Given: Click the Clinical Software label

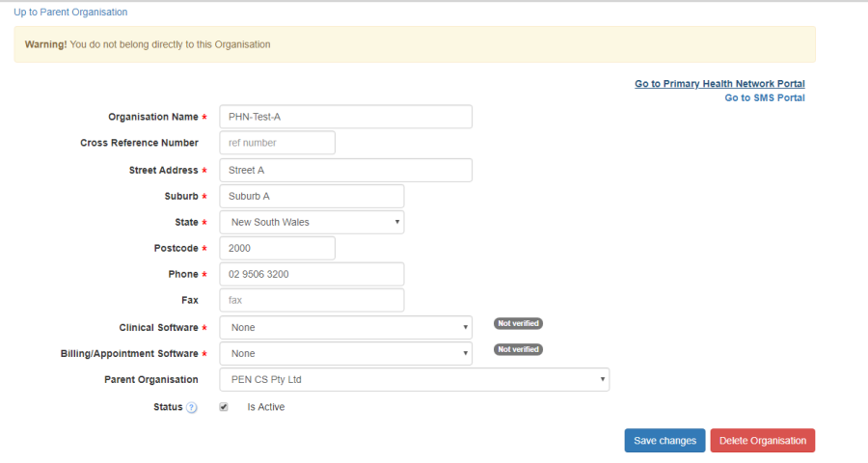Looking at the screenshot, I should tap(158, 327).
